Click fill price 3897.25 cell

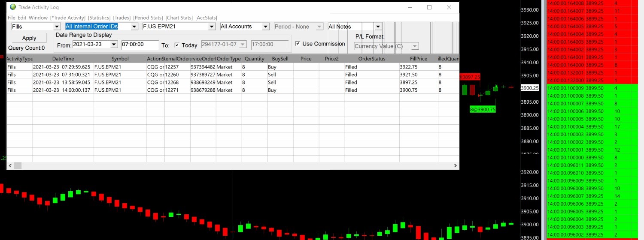click(x=418, y=82)
